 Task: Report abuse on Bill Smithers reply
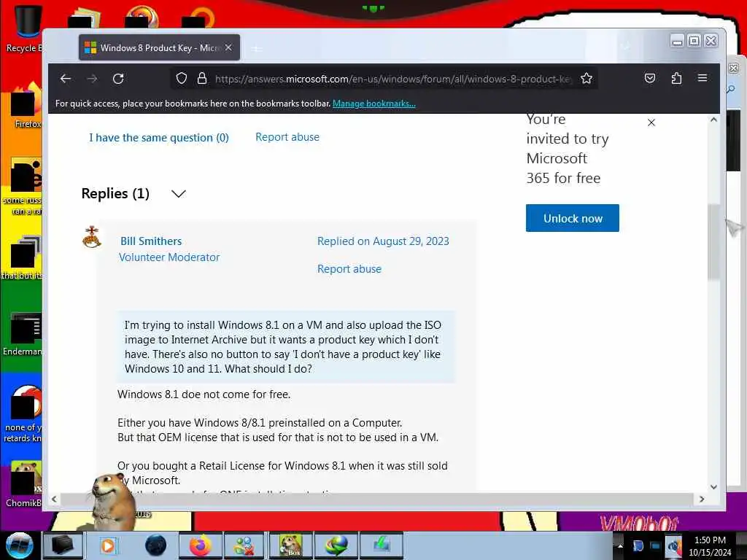[x=349, y=269]
